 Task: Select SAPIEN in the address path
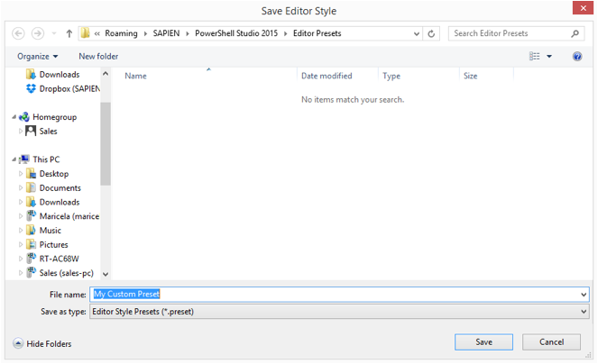point(166,33)
